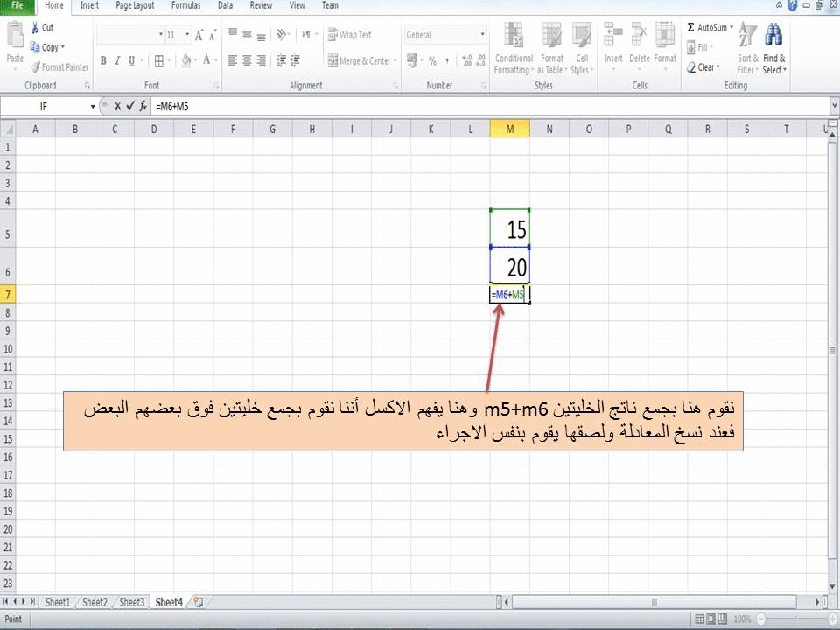Open Merge & Center dropdown arrow
The width and height of the screenshot is (840, 630).
[395, 61]
